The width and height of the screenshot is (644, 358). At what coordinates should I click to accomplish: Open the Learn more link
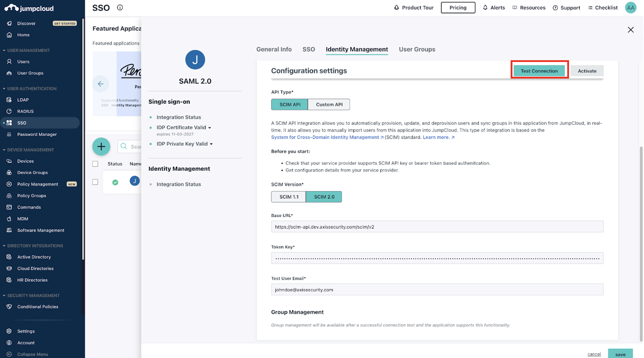439,137
